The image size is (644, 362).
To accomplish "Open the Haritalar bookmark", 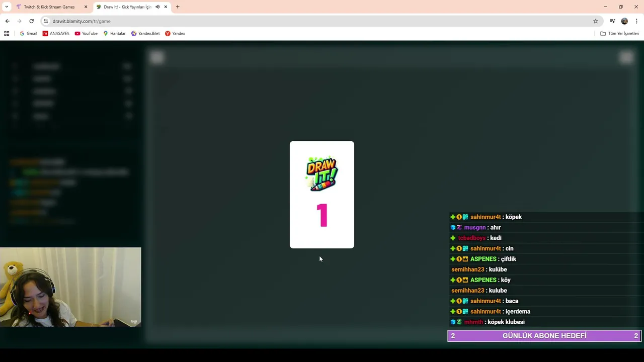I will point(114,34).
